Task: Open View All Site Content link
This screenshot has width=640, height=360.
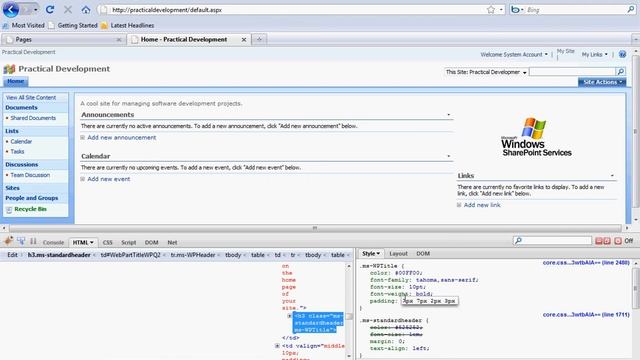Action: 31,98
